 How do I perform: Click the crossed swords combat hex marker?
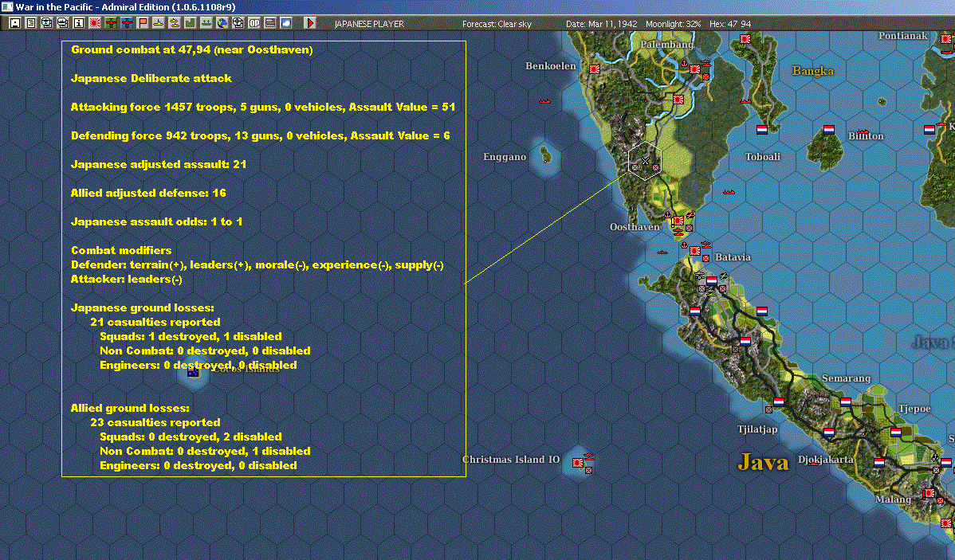(645, 161)
